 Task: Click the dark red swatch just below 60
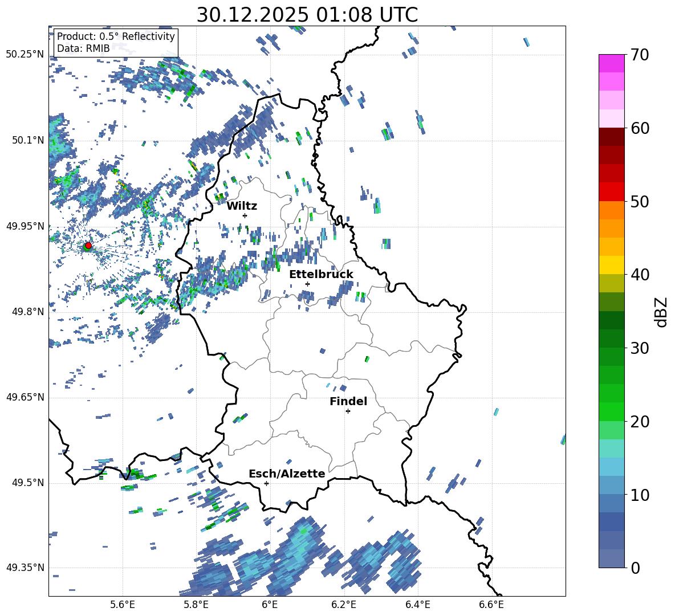point(612,137)
